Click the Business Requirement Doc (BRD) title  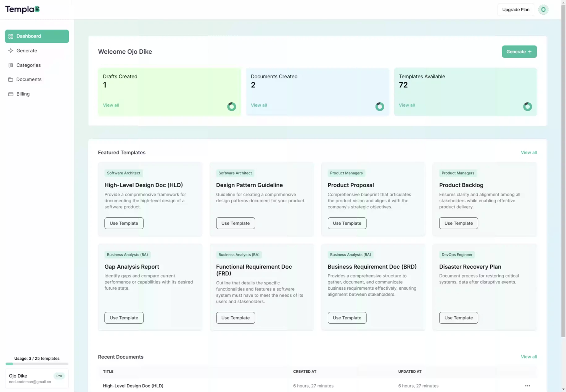[x=372, y=267]
